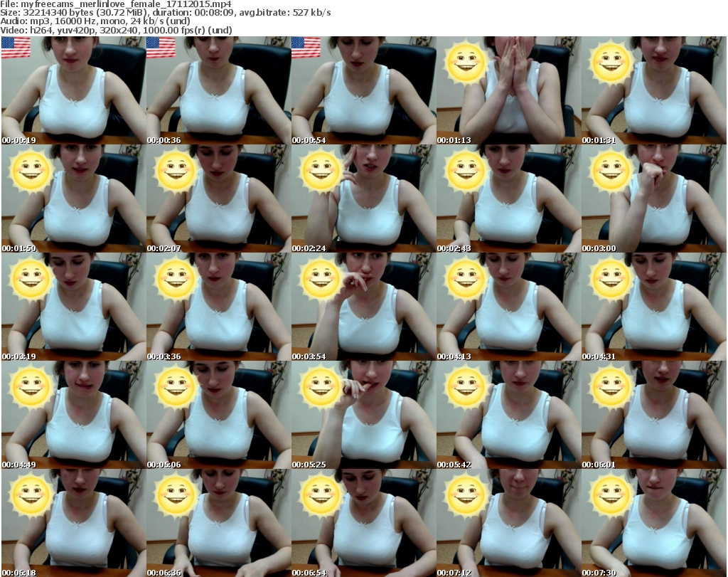Click the file name line starting 'File:'
Viewport: 728px width, 577px height.
[x=116, y=4]
